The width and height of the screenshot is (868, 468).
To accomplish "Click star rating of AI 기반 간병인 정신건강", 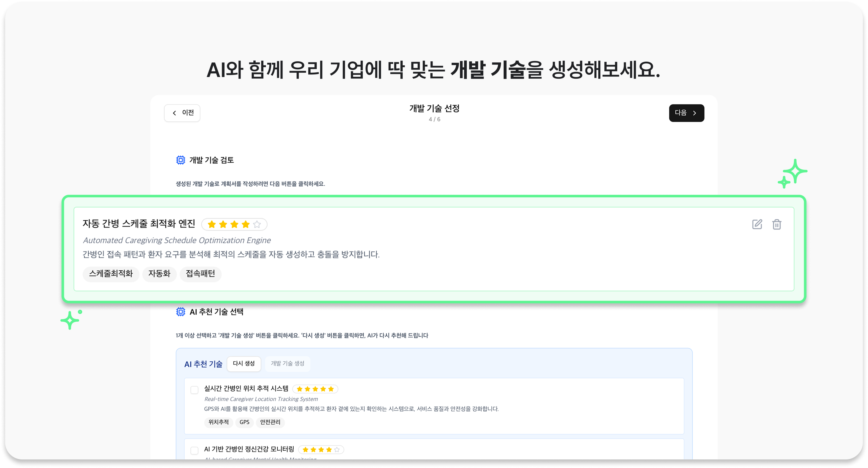I will tap(321, 449).
